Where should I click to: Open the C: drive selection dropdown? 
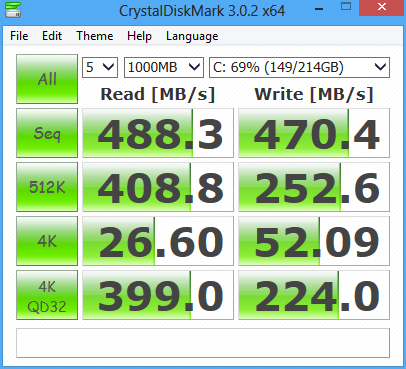(299, 67)
